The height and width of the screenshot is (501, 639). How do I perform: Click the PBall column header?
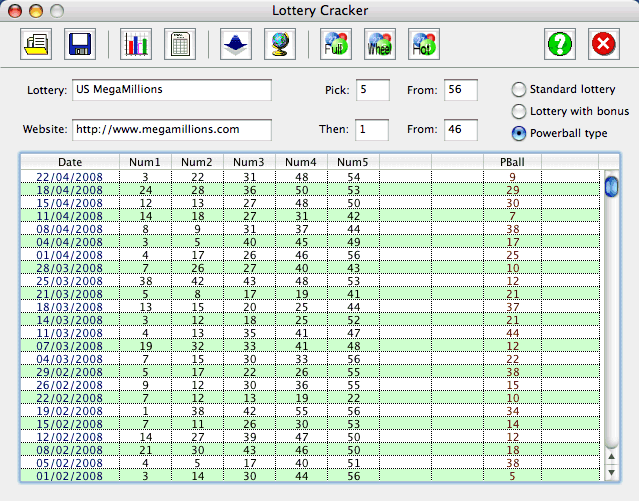click(x=512, y=161)
